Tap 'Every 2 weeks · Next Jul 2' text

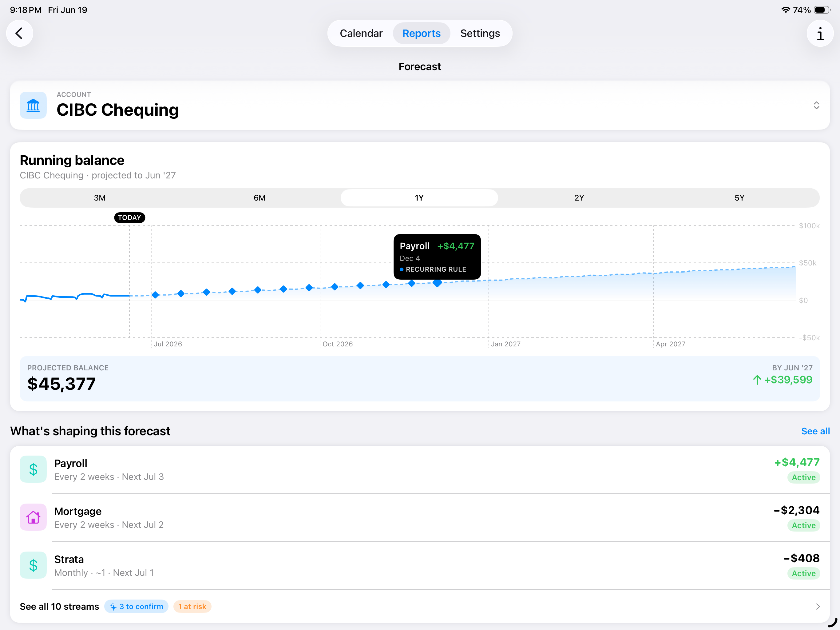coord(109,525)
